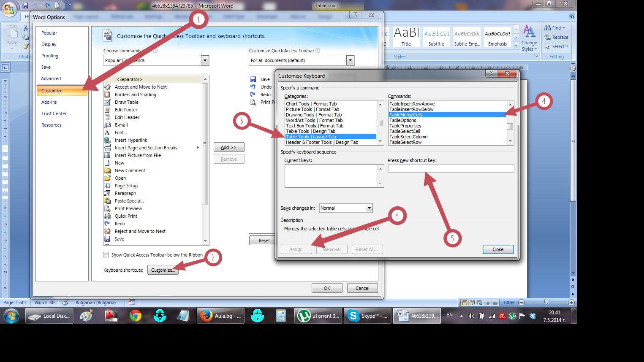644x362 pixels.
Task: Click the volume icon in system tray
Action: tap(471, 316)
